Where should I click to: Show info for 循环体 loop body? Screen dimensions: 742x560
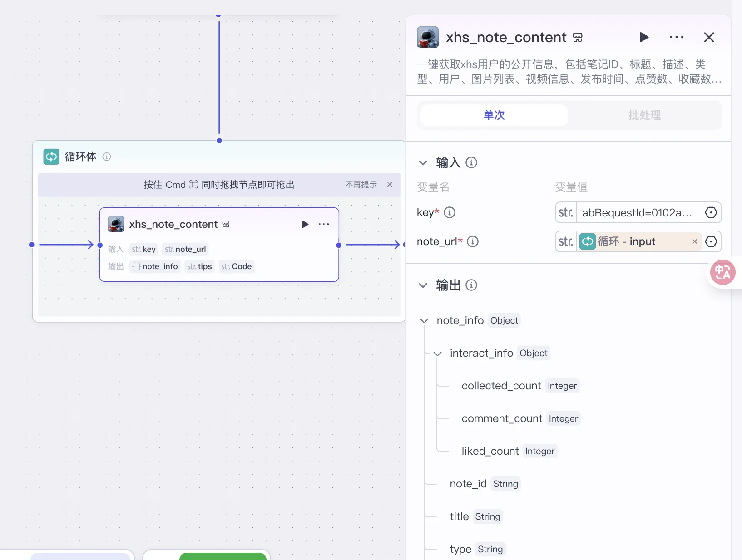107,157
